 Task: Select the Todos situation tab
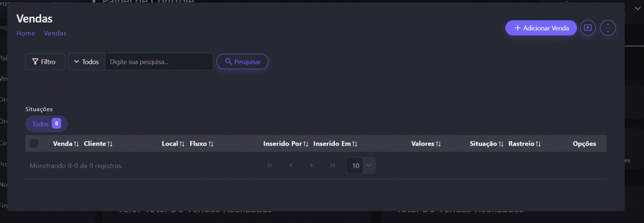click(46, 124)
